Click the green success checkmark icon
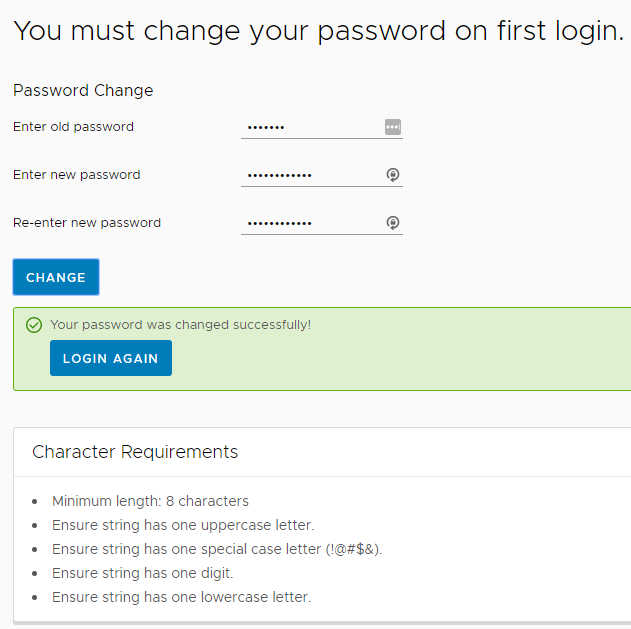This screenshot has height=629, width=631. (x=34, y=325)
